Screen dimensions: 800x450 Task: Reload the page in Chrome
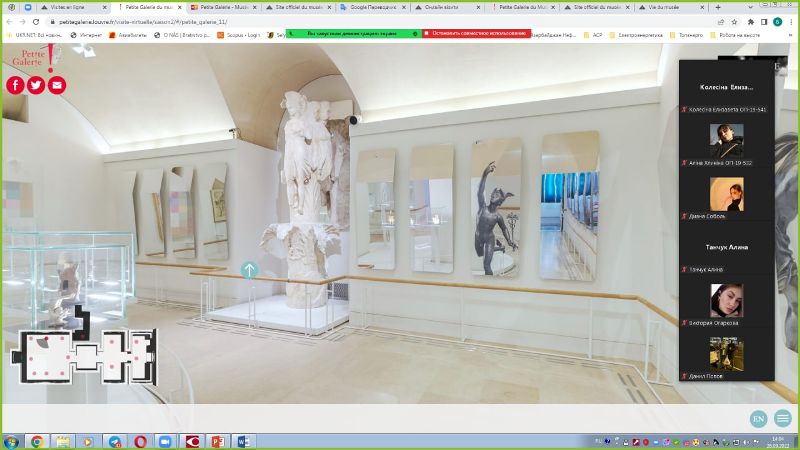click(x=36, y=22)
